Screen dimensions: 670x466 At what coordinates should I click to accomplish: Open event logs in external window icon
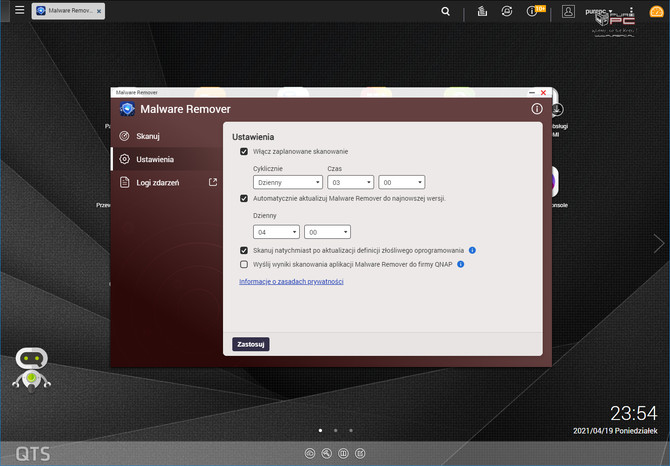click(213, 182)
